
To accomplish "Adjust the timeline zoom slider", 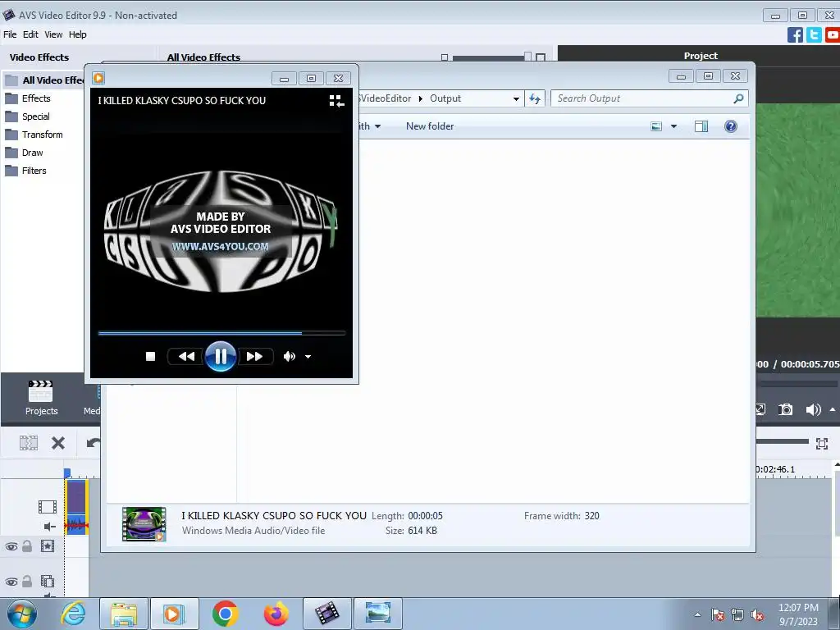I will [x=782, y=441].
